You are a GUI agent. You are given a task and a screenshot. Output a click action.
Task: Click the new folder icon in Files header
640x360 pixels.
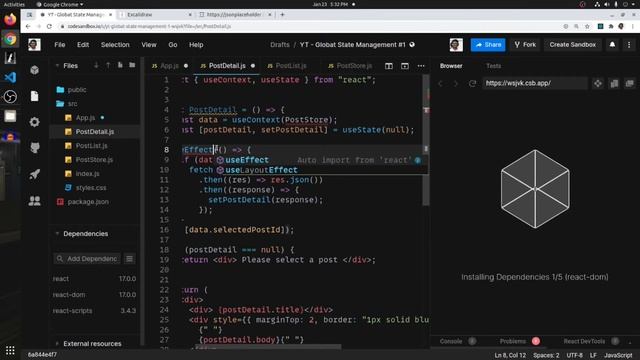point(132,65)
